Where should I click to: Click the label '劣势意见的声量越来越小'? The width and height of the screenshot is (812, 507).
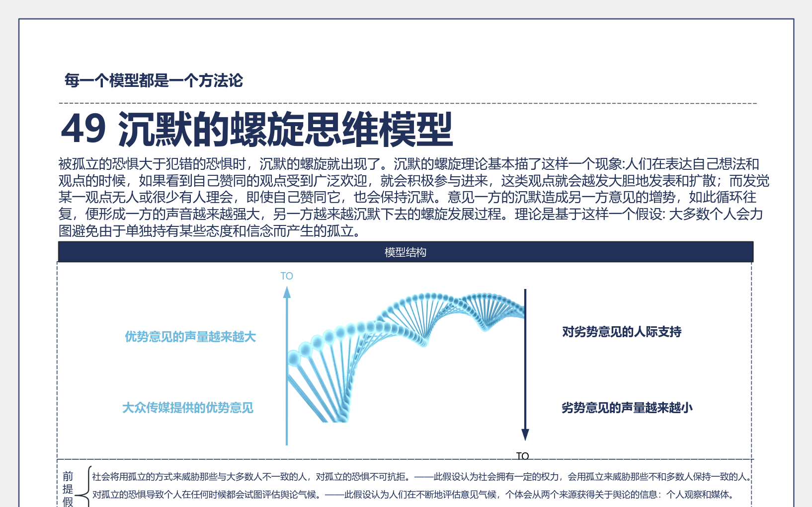pyautogui.click(x=627, y=408)
